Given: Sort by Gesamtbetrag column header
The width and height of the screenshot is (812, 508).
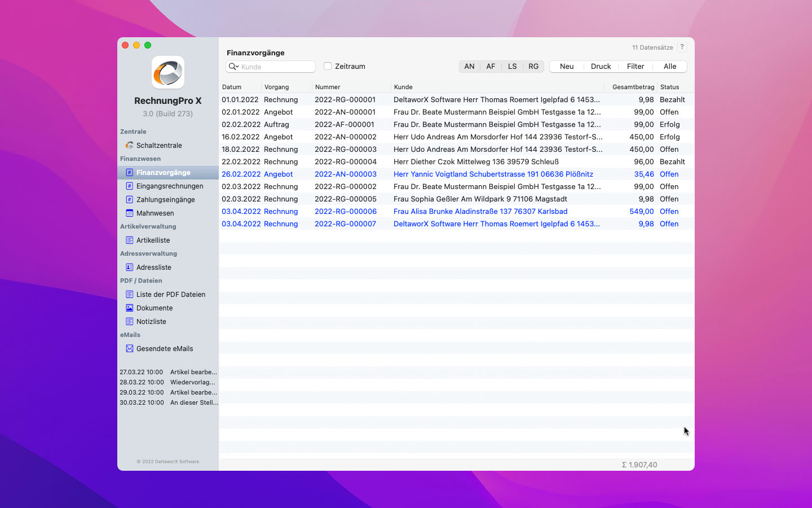Looking at the screenshot, I should (633, 87).
